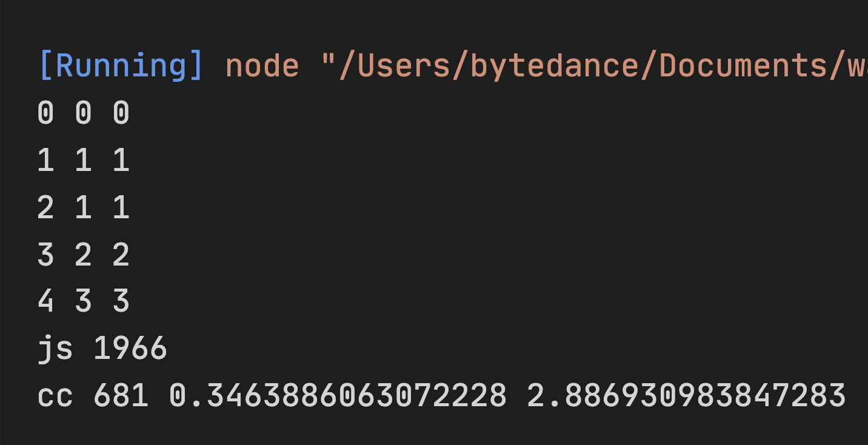Click the value 2.886930983847283

pyautogui.click(x=686, y=396)
